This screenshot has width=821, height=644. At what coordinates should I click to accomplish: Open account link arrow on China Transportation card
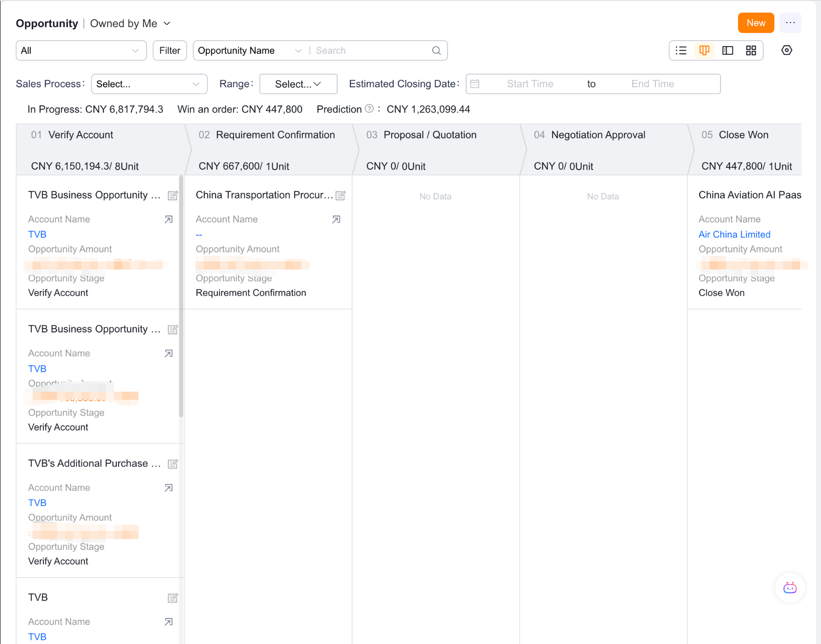336,219
